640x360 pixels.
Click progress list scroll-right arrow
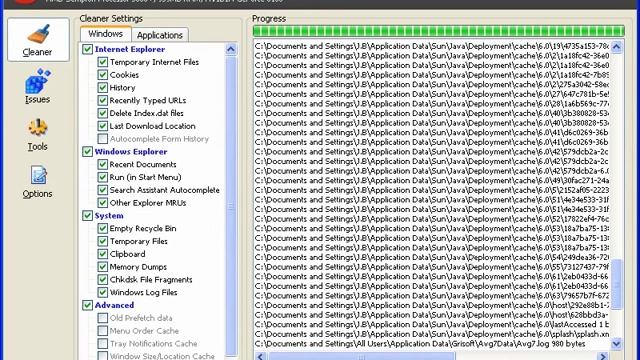603,356
